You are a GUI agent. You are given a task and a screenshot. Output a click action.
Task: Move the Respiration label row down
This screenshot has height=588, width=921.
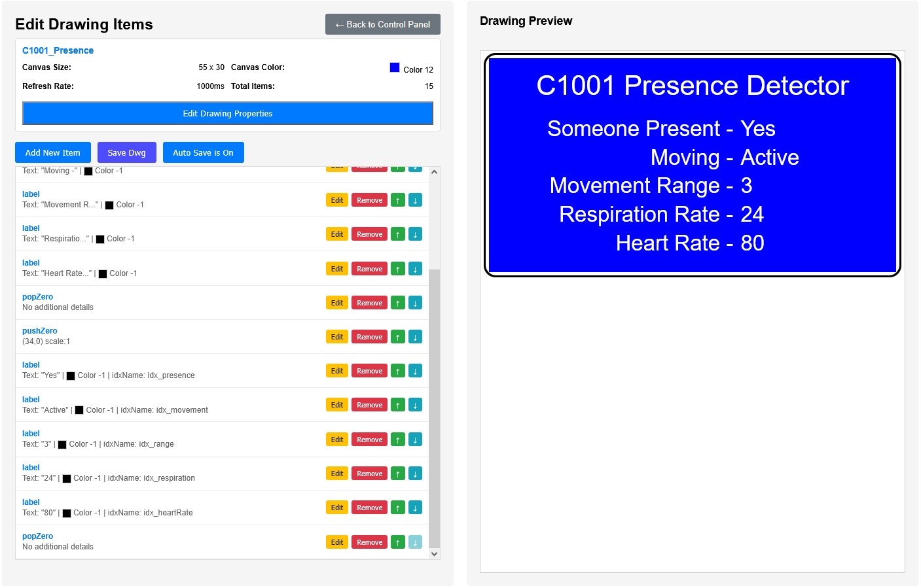415,234
